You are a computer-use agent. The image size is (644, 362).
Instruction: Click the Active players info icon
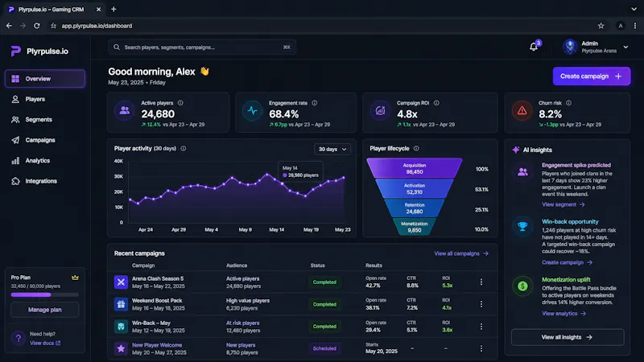point(180,103)
